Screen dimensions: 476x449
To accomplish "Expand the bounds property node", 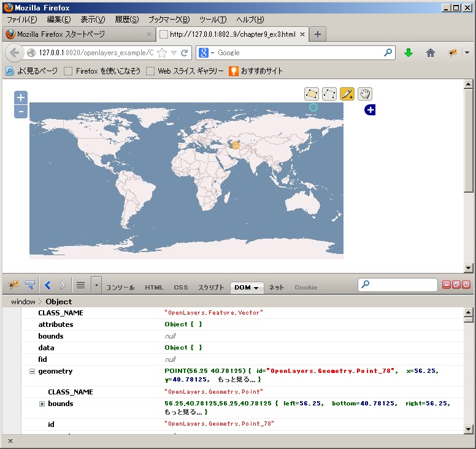I will 42,404.
